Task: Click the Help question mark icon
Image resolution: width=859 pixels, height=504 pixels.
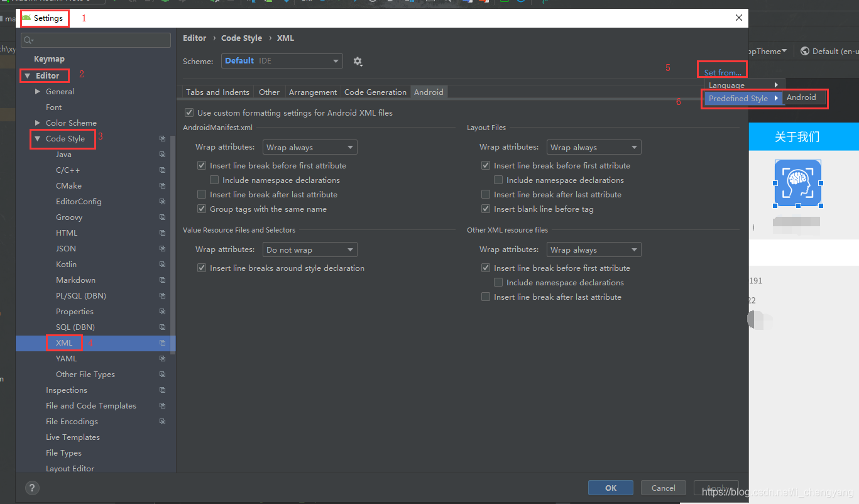Action: pos(31,488)
